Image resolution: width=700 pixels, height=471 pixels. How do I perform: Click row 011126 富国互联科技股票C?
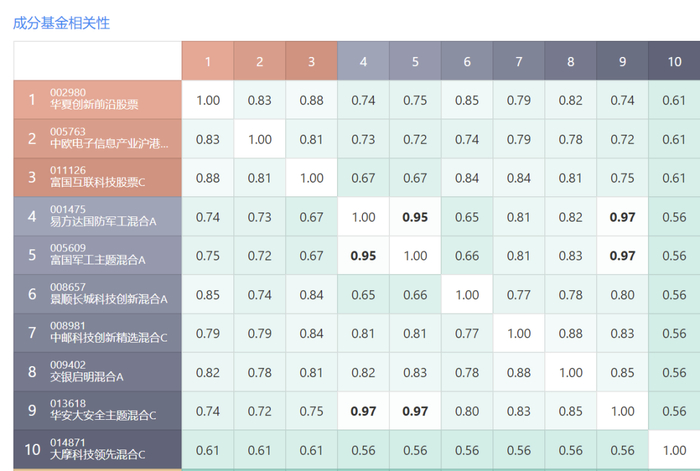97,178
